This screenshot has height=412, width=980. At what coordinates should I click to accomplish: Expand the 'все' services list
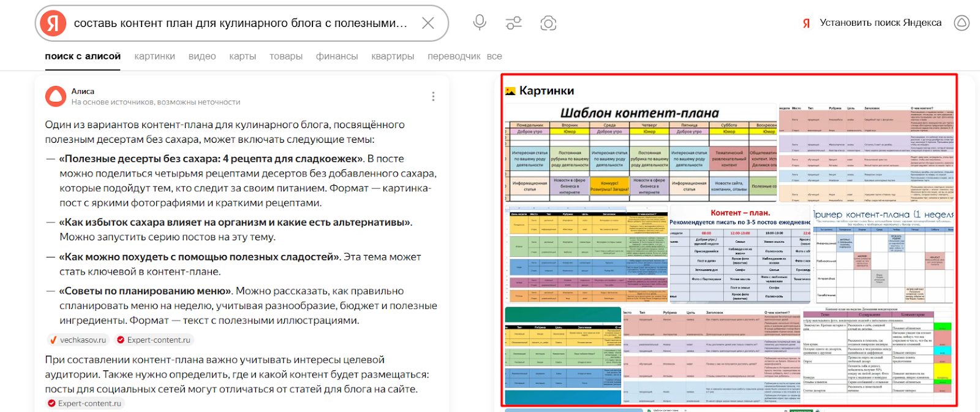click(494, 56)
